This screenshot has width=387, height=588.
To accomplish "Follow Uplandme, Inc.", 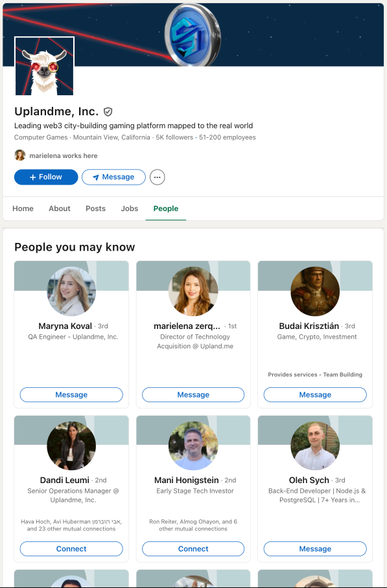I will tap(46, 177).
